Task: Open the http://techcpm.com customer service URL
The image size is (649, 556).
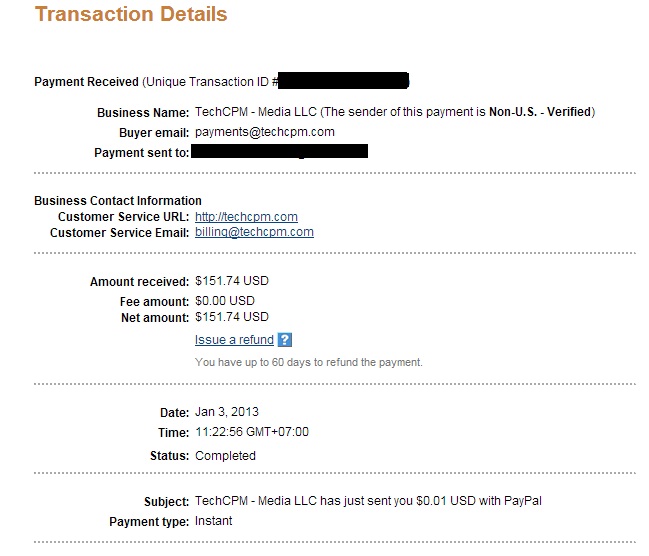Action: pos(246,217)
